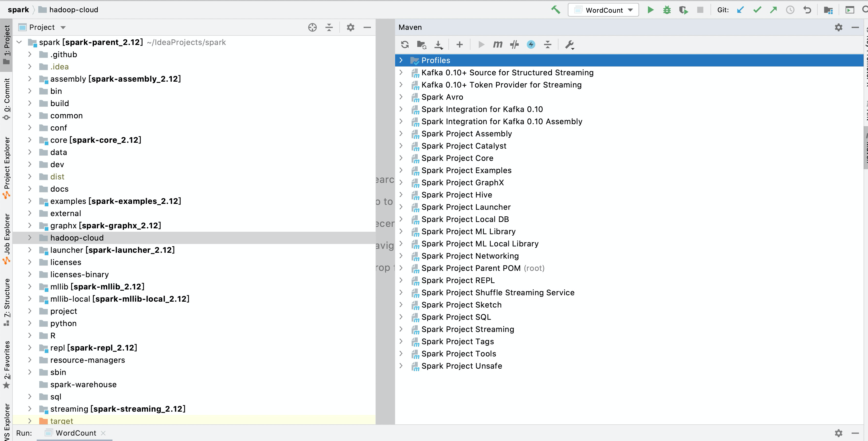Toggle Maven offline mode icon
This screenshot has width=868, height=441.
click(514, 44)
